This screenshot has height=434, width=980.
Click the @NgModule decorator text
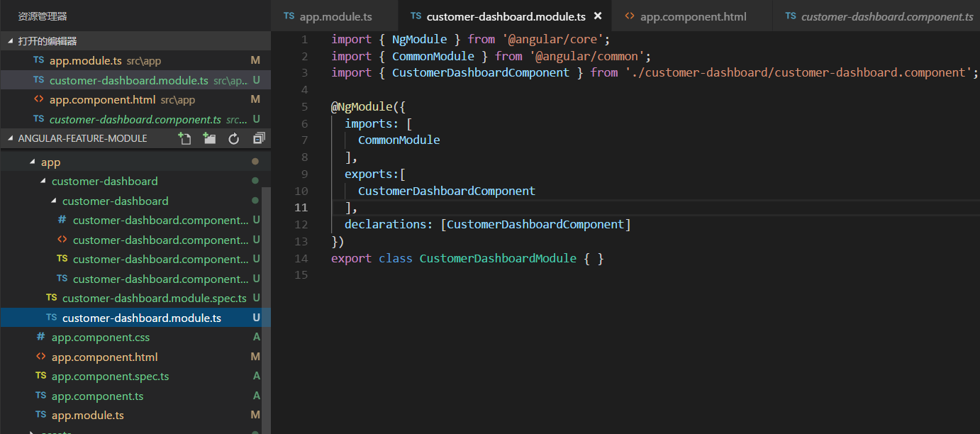click(x=362, y=107)
